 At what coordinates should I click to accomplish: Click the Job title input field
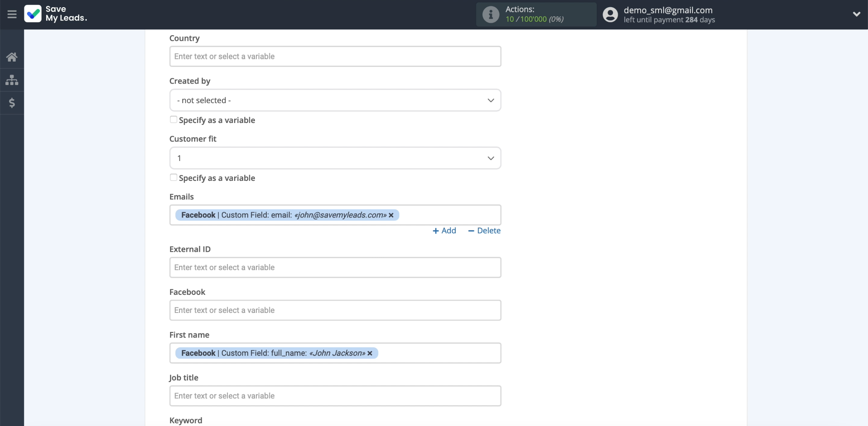(x=335, y=396)
